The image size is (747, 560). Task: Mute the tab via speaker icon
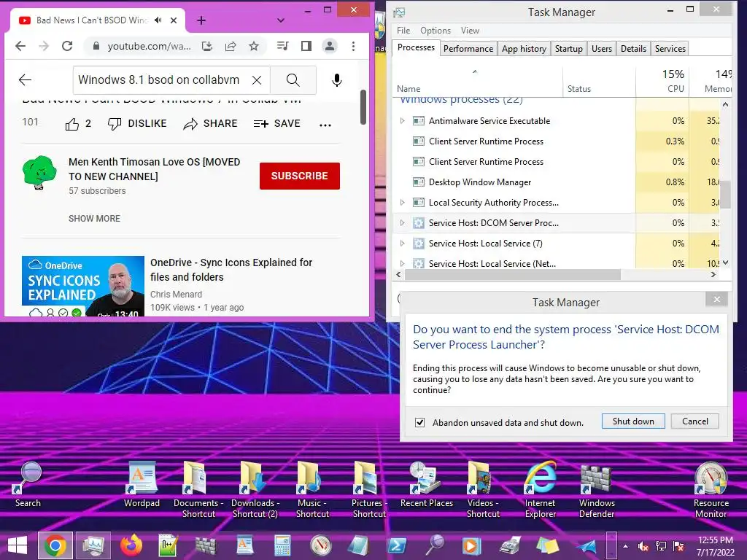click(x=158, y=20)
